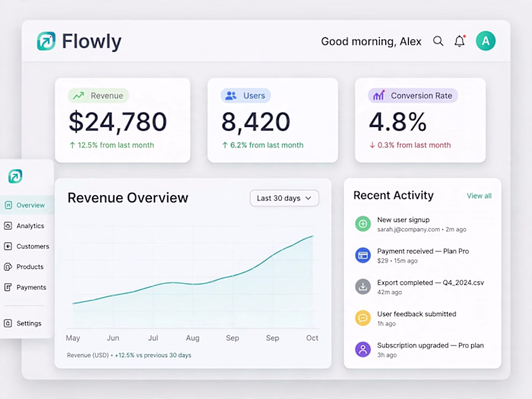Click 'Good morning, Alex' greeting

(371, 41)
